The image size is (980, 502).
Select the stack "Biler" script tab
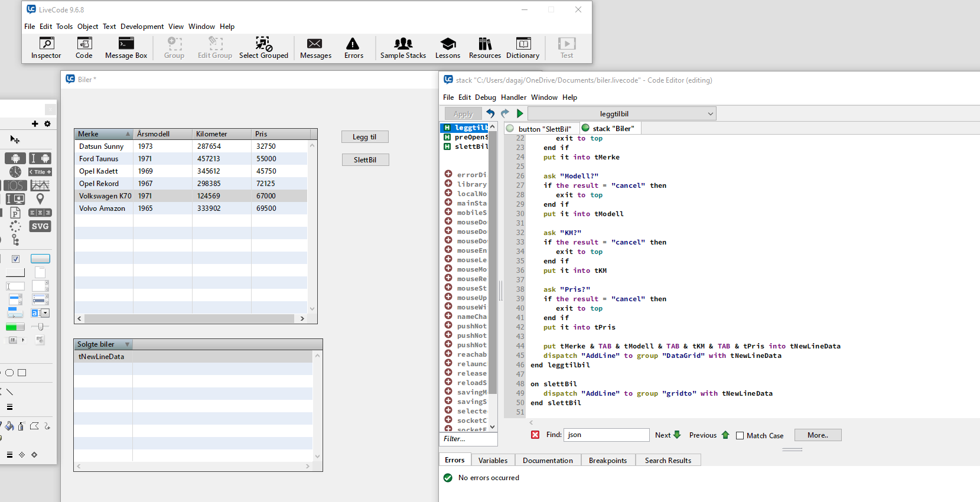point(610,129)
